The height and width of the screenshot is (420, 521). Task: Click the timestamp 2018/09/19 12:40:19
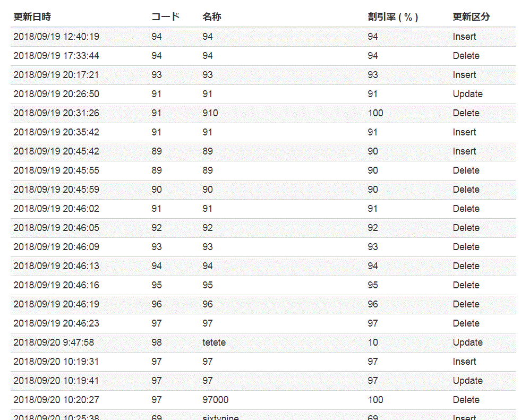click(x=56, y=37)
